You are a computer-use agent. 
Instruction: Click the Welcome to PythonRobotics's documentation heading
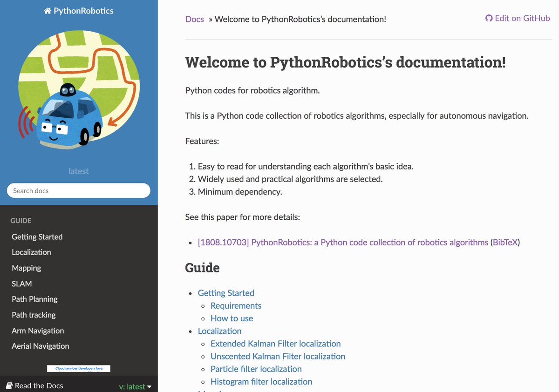coord(345,62)
